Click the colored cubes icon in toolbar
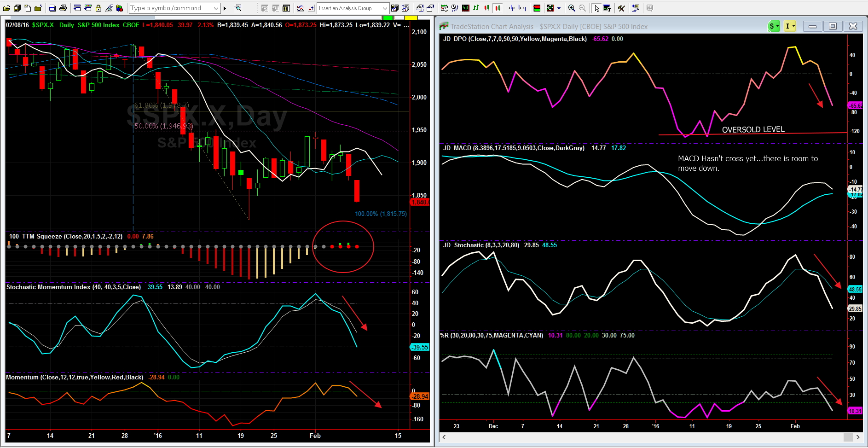This screenshot has height=448, width=868. (120, 8)
